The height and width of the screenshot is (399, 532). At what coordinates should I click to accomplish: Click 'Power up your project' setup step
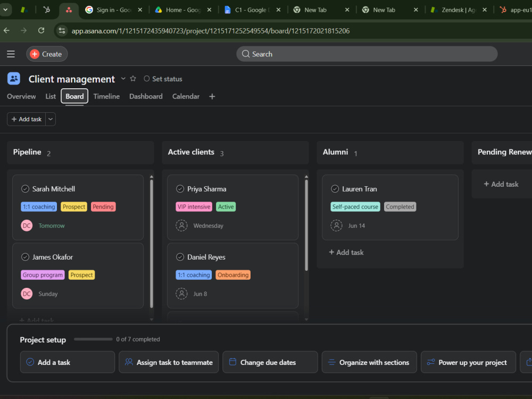[468, 362]
